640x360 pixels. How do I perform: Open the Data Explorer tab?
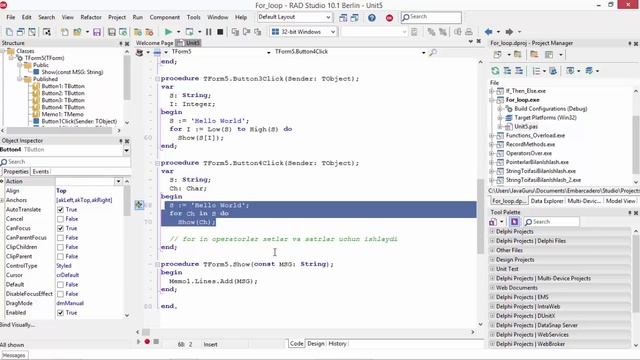547,201
